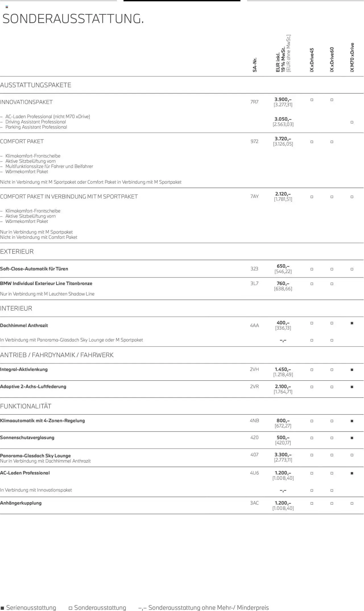Image resolution: width=364 pixels, height=611 pixels.
Task: Click filled square for Integral-Aktivlenkung M70
Action: 352,370
